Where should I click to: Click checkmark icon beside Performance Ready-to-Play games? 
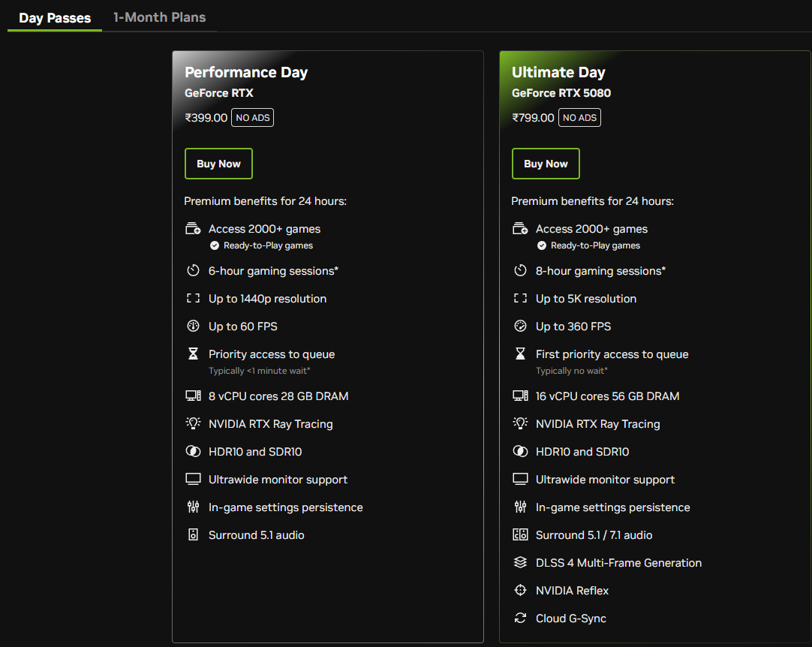click(x=215, y=245)
